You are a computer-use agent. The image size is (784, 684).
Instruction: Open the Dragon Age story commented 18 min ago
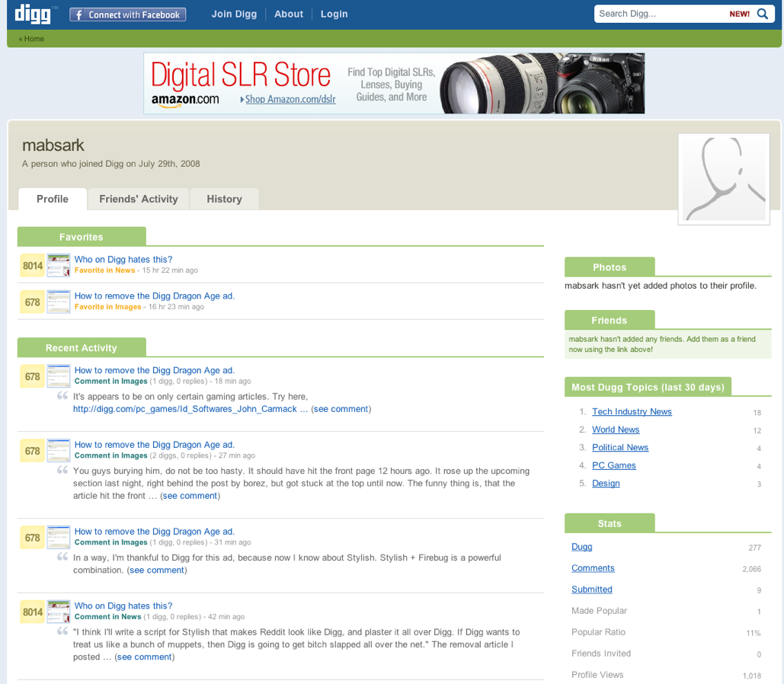coord(155,370)
